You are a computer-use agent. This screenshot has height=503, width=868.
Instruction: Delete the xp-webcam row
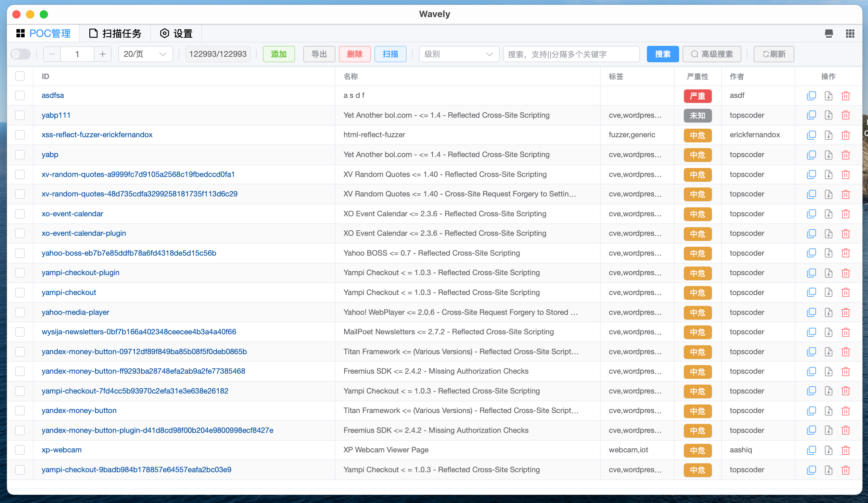click(846, 450)
